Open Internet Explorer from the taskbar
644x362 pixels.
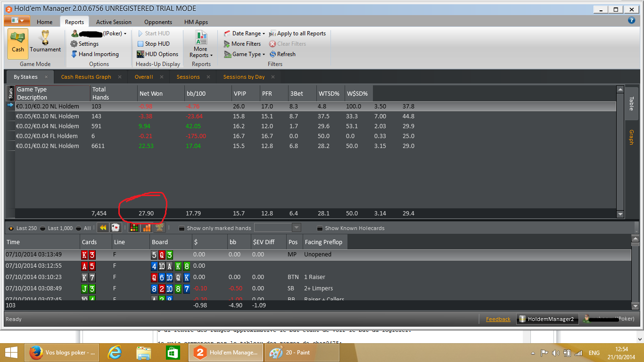click(115, 353)
